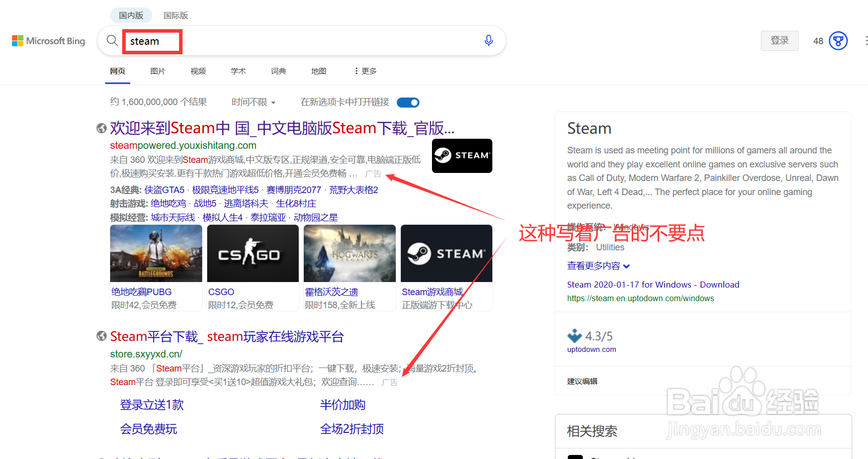
Task: Open the steam.en.uptodown.com/windows URL
Action: point(641,298)
